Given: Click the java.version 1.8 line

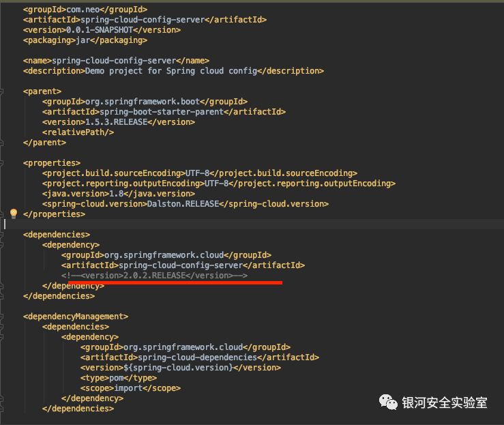Looking at the screenshot, I should 118,194.
